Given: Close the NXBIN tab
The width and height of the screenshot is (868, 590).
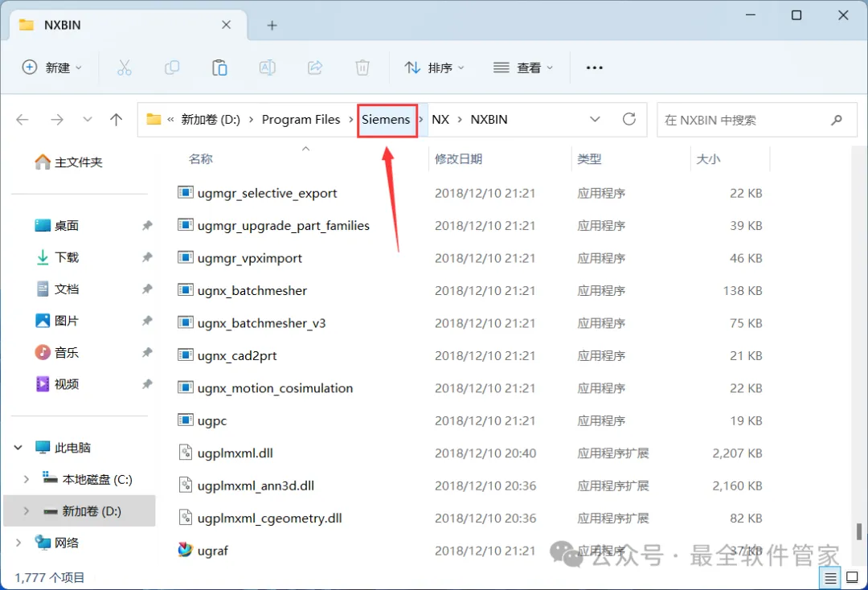Looking at the screenshot, I should 226,25.
